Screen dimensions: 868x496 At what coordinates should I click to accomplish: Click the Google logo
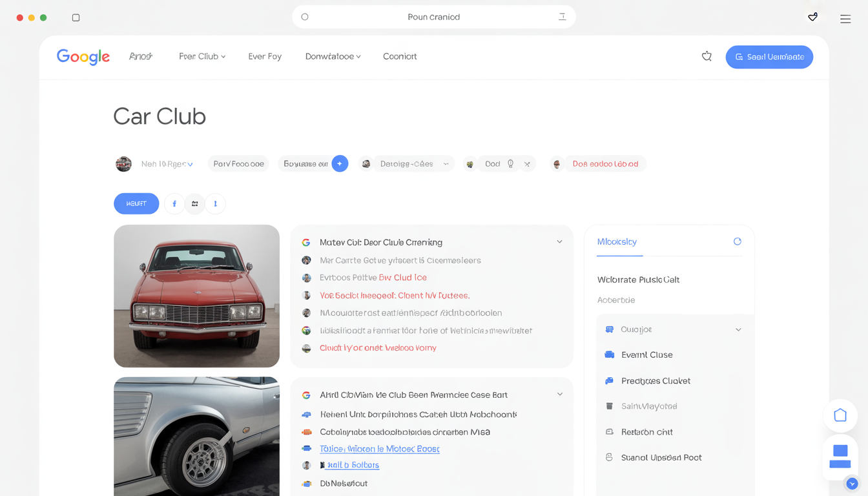coord(83,57)
